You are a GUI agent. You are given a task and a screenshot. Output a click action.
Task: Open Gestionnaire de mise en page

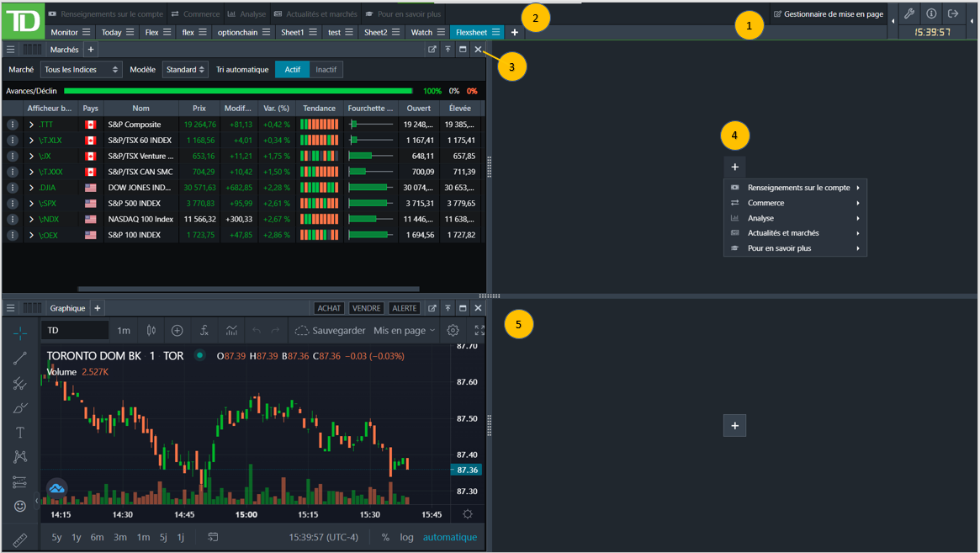point(829,14)
